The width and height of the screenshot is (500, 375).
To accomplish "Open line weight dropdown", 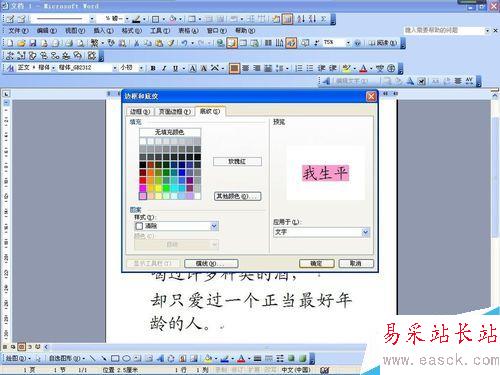I will click(x=127, y=19).
